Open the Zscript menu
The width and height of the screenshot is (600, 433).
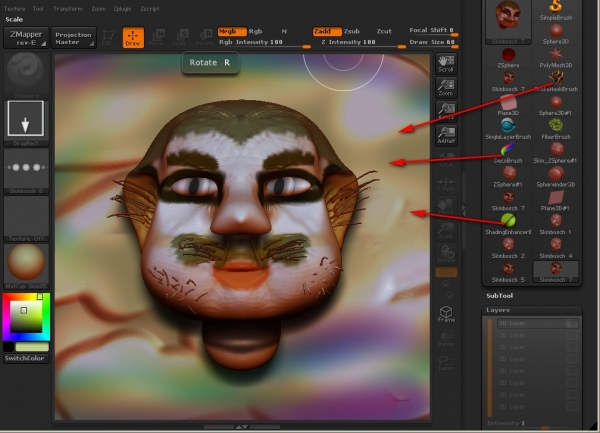[150, 8]
